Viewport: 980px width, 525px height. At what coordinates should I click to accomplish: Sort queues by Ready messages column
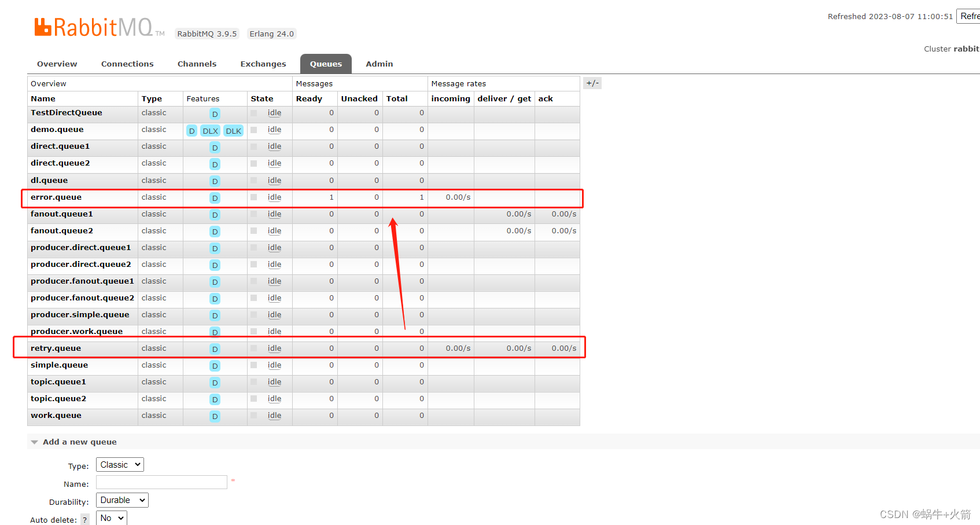(309, 99)
